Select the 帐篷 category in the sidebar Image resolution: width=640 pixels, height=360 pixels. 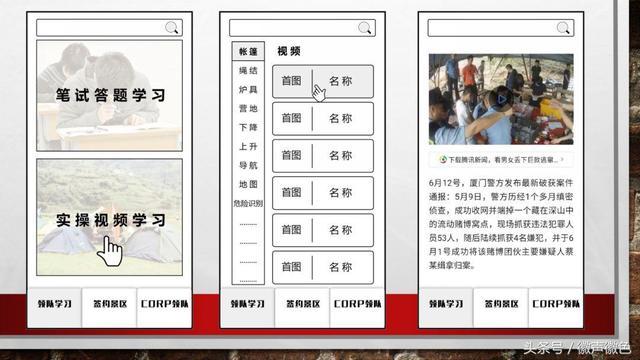click(248, 51)
